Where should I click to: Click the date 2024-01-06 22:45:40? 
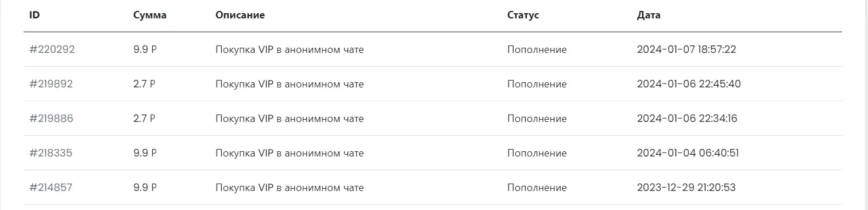[x=689, y=84]
